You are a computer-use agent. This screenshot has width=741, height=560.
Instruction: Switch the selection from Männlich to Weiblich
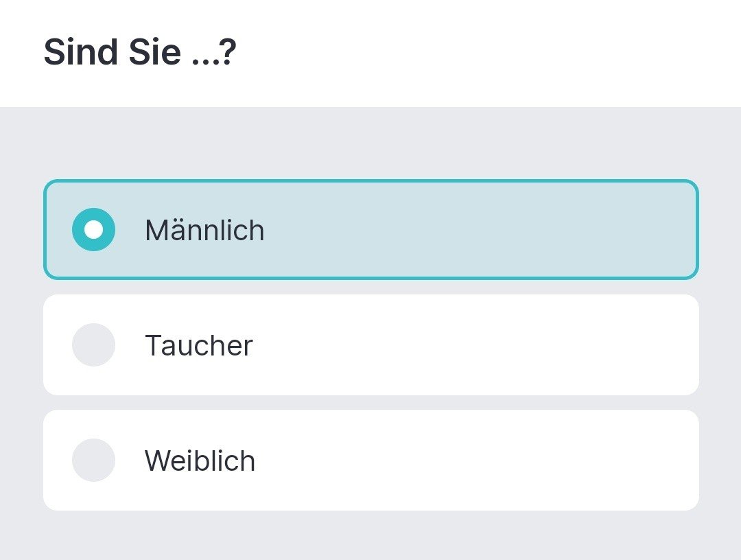tap(93, 460)
